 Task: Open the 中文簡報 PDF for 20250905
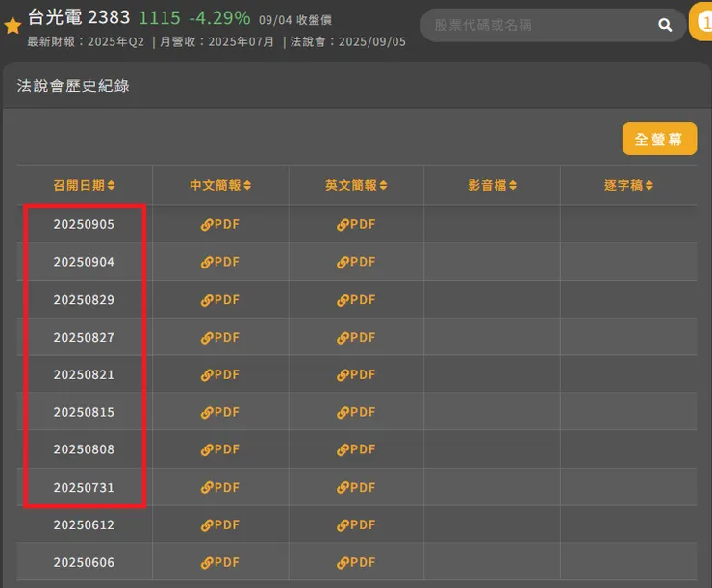220,224
